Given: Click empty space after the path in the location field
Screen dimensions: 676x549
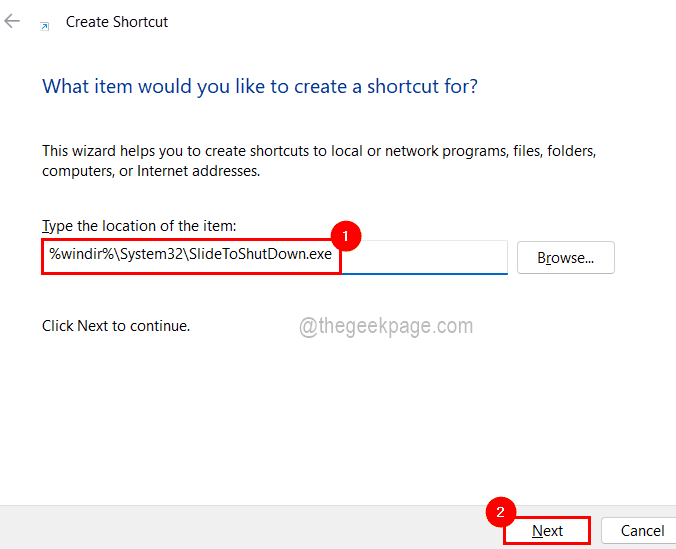Looking at the screenshot, I should pyautogui.click(x=425, y=258).
